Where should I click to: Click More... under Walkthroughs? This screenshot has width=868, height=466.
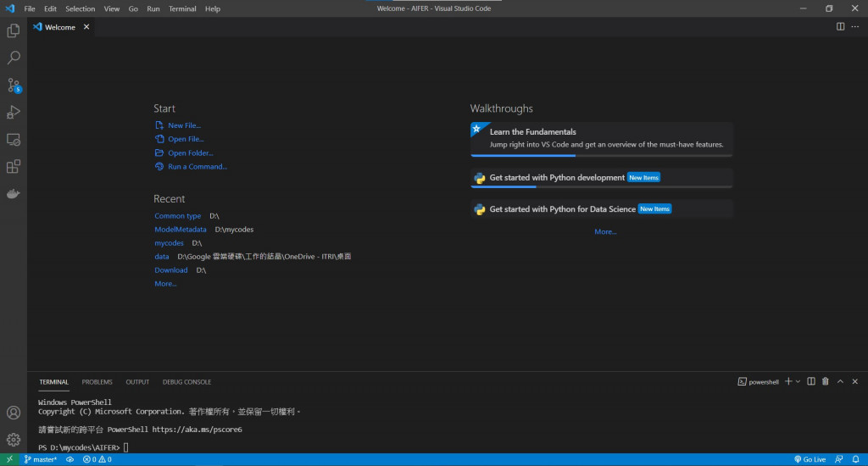605,232
